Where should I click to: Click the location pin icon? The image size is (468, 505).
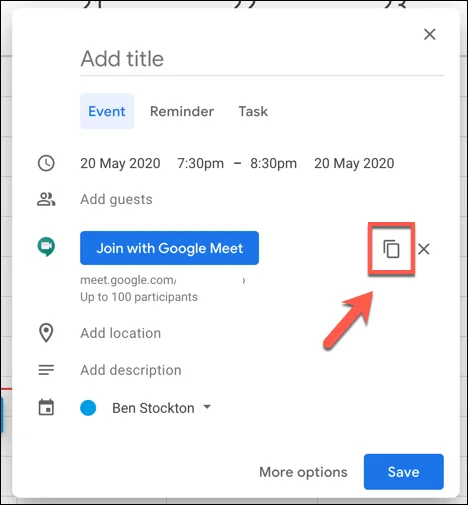[x=46, y=333]
